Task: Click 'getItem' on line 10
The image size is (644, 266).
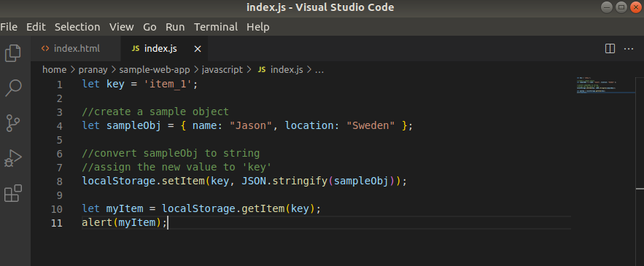Action: pyautogui.click(x=263, y=209)
